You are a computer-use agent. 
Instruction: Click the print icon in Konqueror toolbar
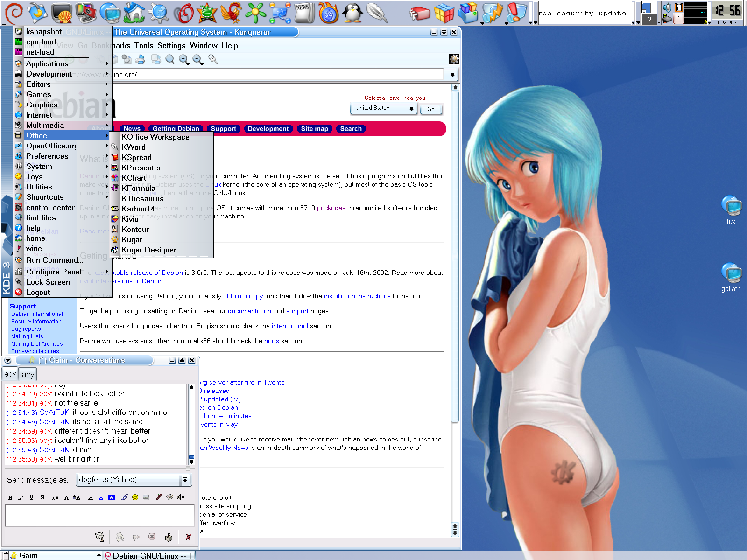140,59
